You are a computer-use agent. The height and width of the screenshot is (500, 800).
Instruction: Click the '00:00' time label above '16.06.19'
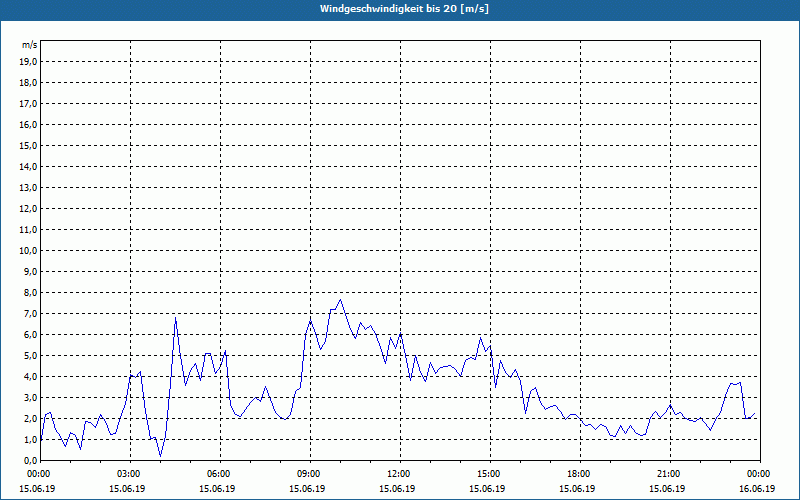[x=760, y=474]
